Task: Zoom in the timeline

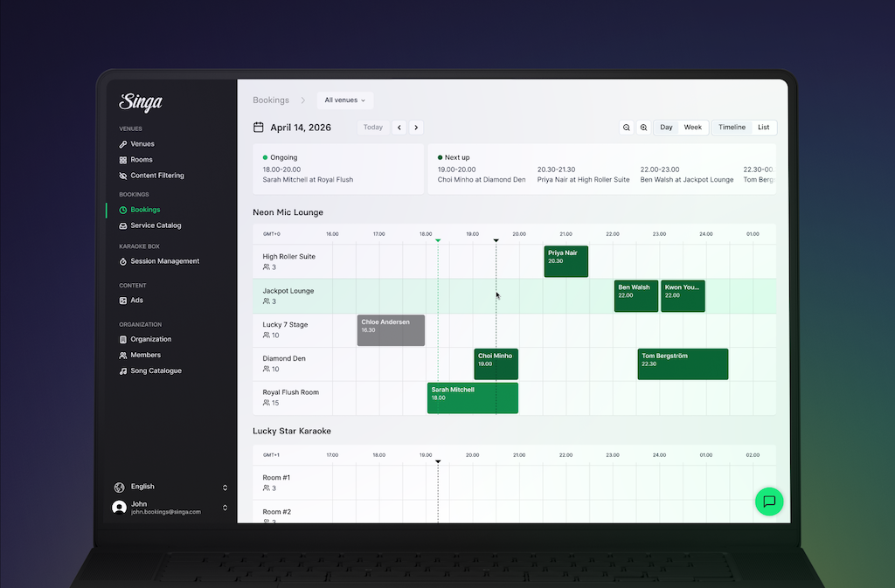Action: (643, 128)
